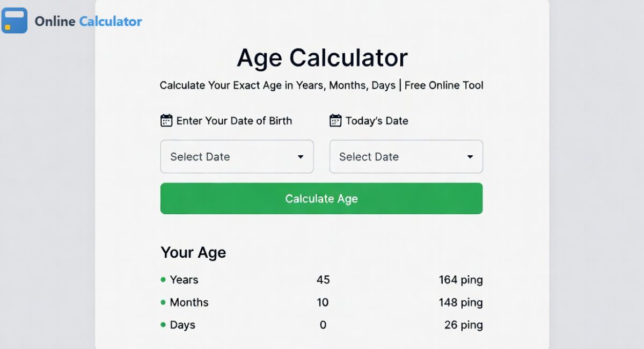Viewport: 644px width, 349px height.
Task: Click the calendar icon beside Date of Birth
Action: coord(166,120)
